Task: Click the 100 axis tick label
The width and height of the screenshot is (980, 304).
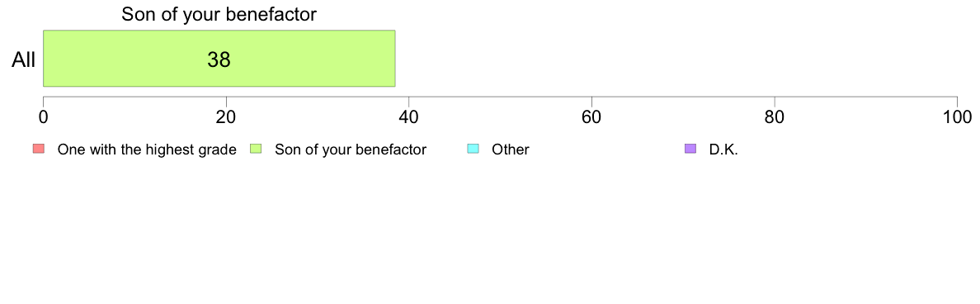Action: (957, 117)
